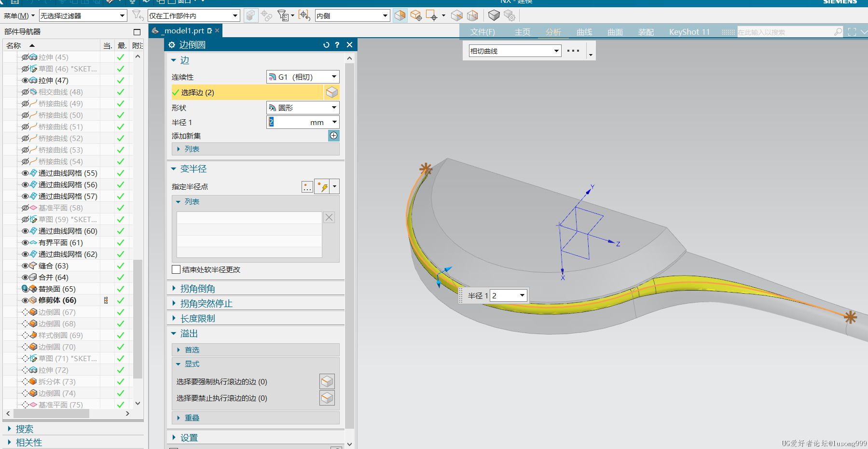Click the 选择要禁止执行滚边的边 cube icon
868x449 pixels.
tap(327, 398)
